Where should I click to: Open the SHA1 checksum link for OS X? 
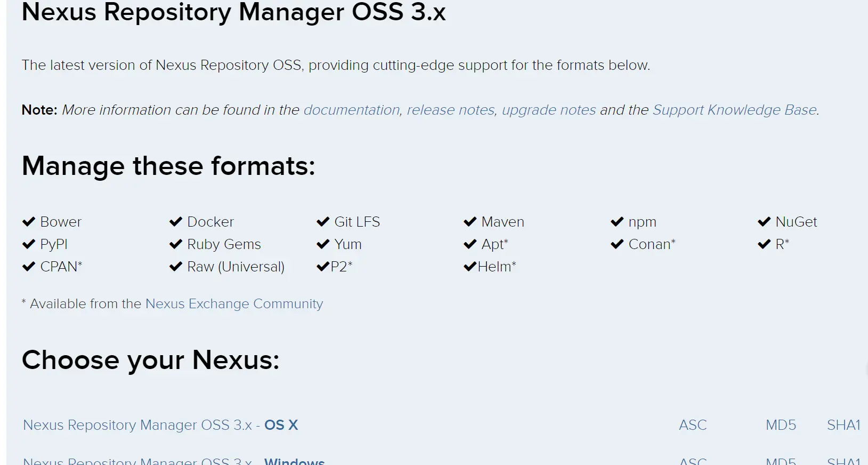(x=843, y=425)
